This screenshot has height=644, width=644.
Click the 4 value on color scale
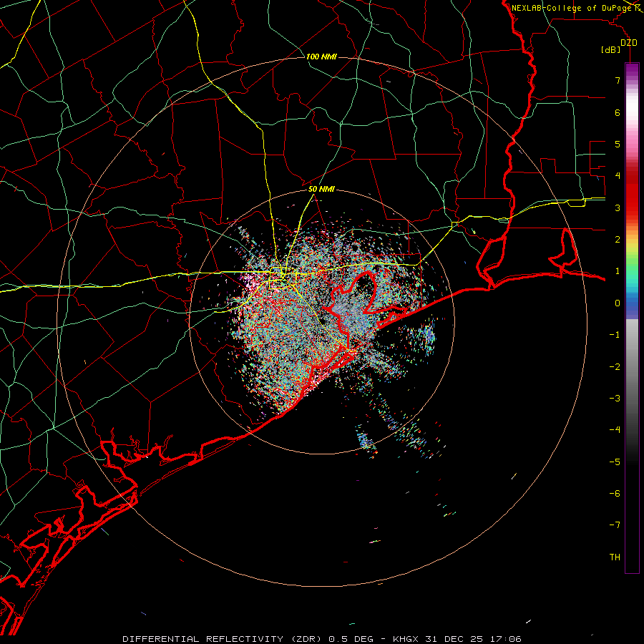pos(618,176)
